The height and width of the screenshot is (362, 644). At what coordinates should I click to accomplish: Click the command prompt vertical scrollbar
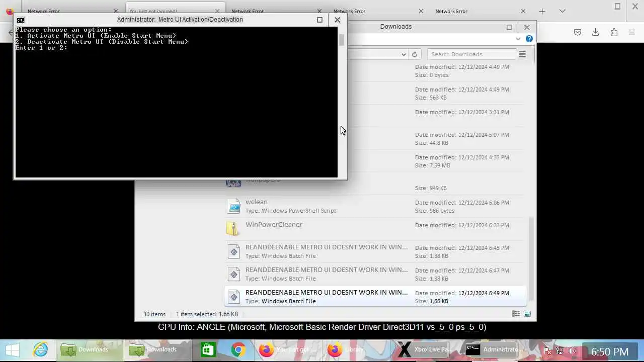[x=342, y=103]
